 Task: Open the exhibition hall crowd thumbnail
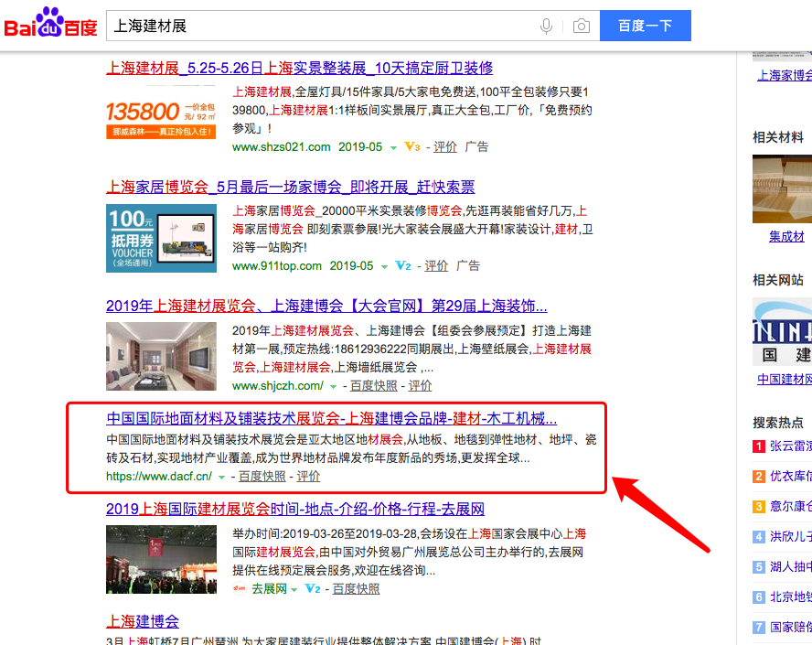161,560
